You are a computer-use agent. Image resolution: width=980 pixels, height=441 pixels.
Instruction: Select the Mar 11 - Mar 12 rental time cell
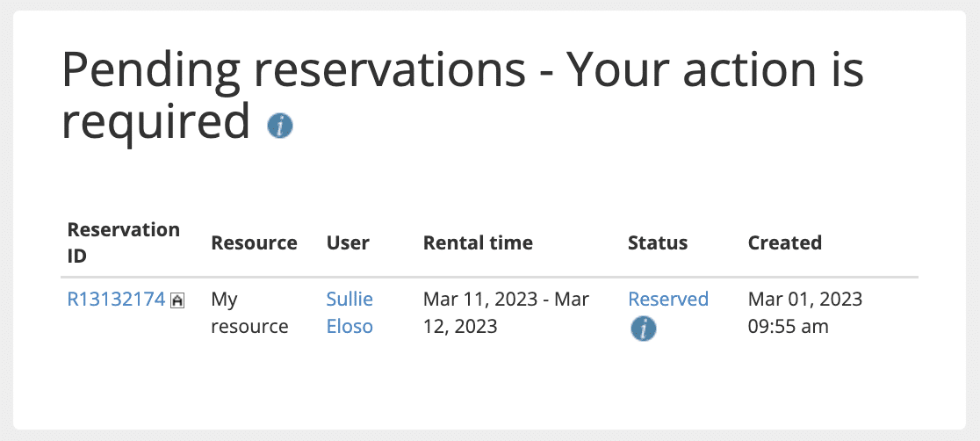coord(506,312)
